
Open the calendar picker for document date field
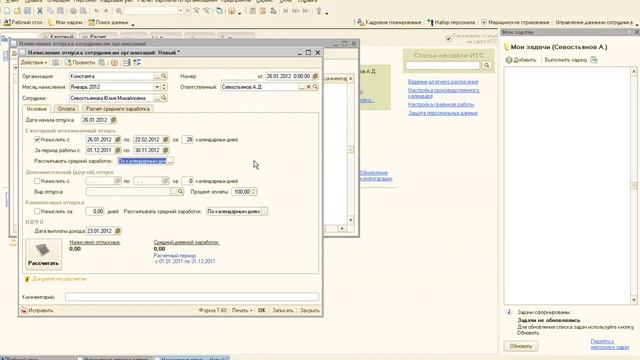pyautogui.click(x=316, y=76)
